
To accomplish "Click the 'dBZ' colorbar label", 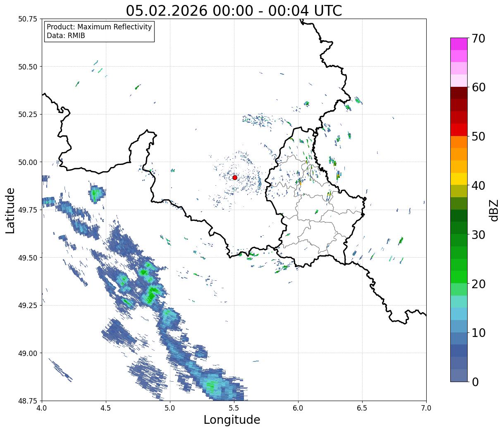I will click(494, 210).
